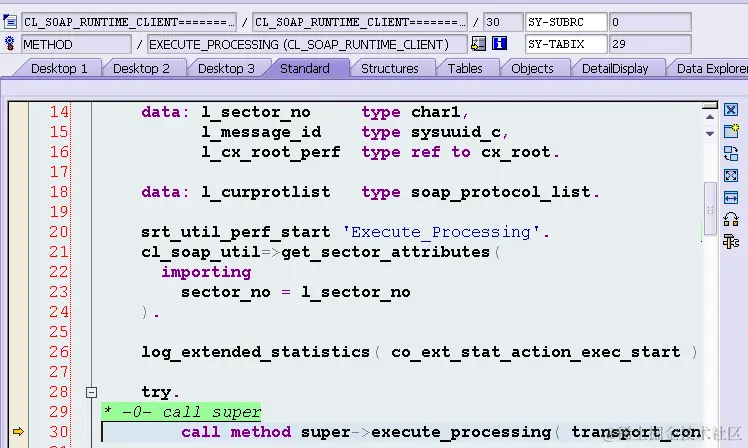Click the scroll up arrow of code editor
Image resolution: width=748 pixels, height=448 pixels.
[710, 117]
